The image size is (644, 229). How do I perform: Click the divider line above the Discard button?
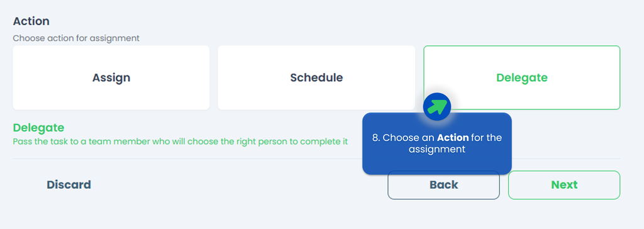(x=316, y=159)
